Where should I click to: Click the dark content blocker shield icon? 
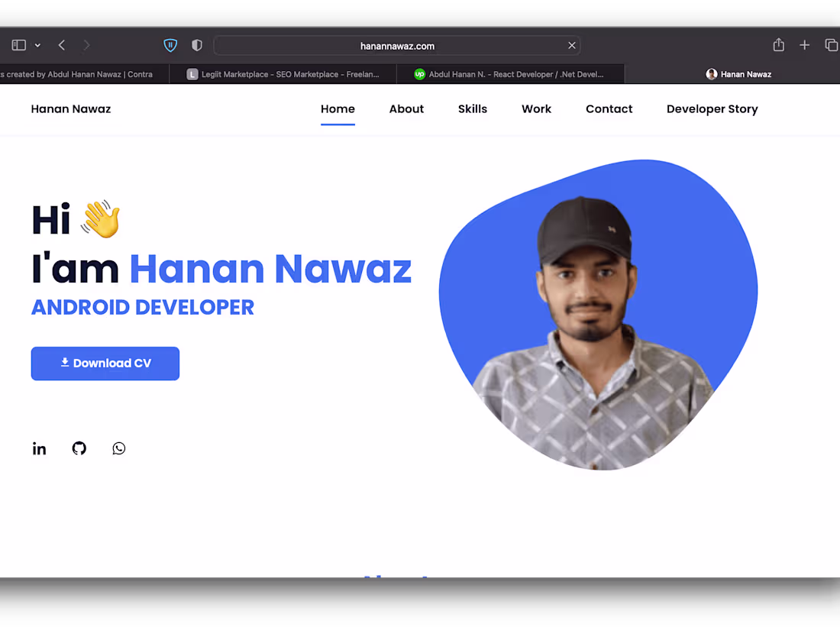click(x=196, y=45)
